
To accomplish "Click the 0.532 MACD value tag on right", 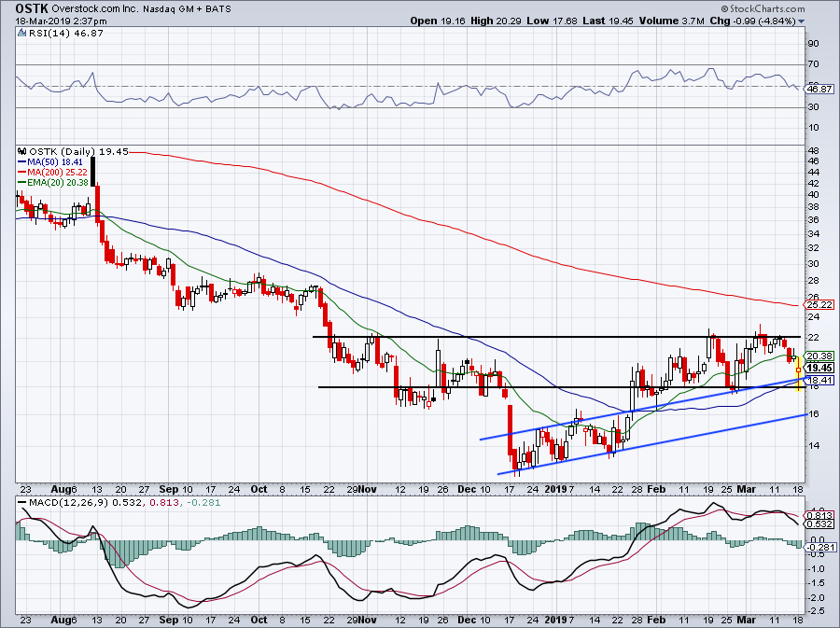I will 819,524.
